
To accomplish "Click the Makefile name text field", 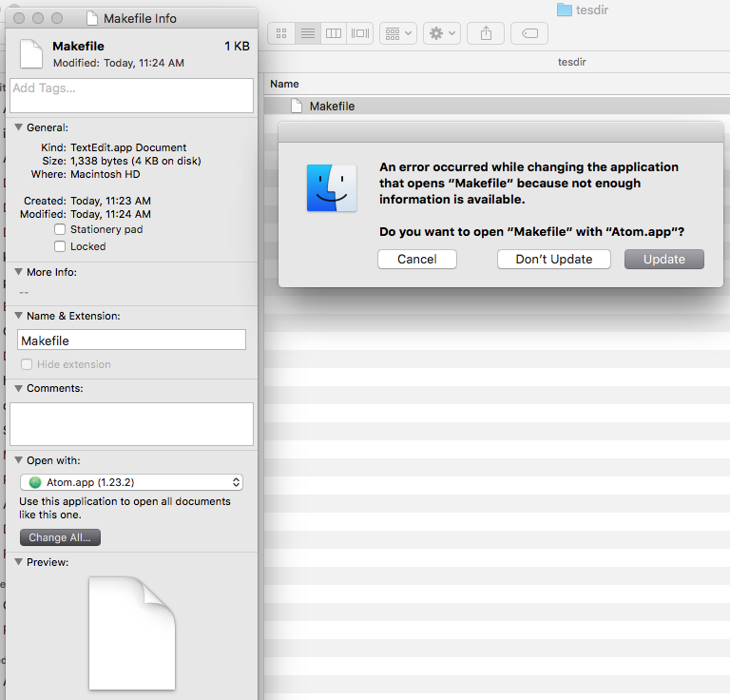I will [x=132, y=340].
